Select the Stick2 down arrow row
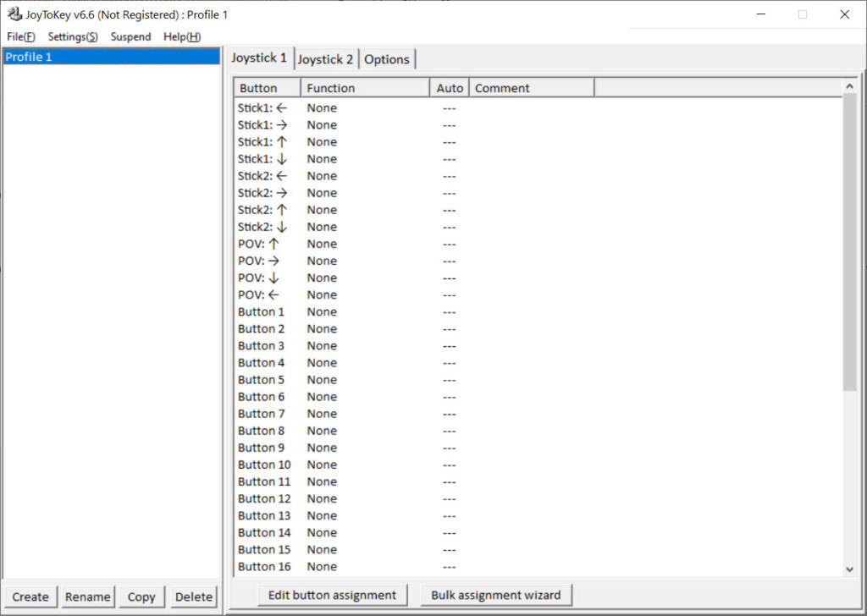This screenshot has width=867, height=616. [x=538, y=227]
